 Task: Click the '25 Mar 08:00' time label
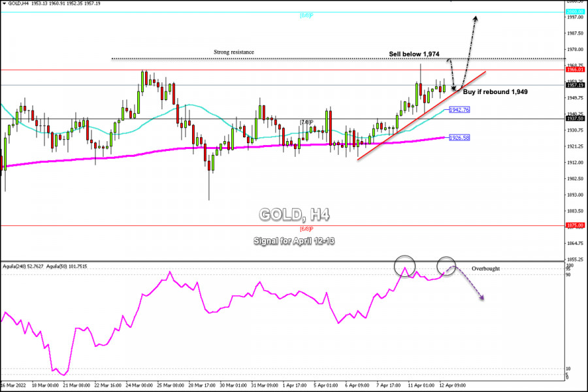(171, 385)
